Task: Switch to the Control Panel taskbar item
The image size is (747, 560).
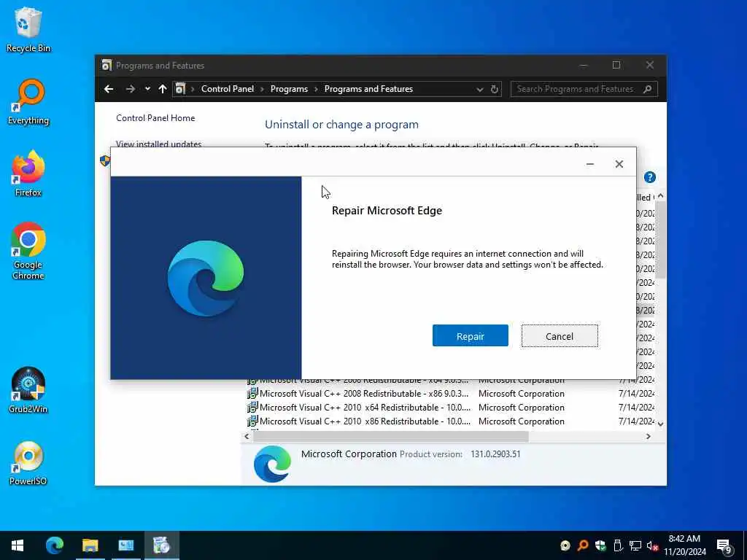Action: (125, 545)
